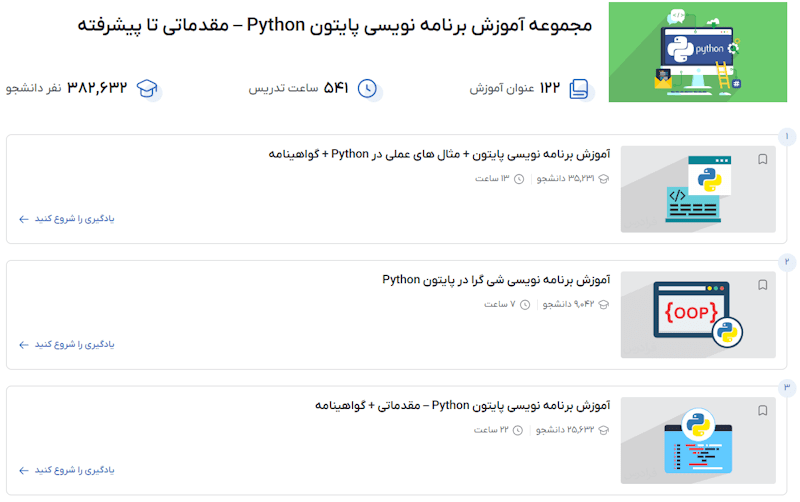This screenshot has width=800, height=502.
Task: Click the book icon beside 122 course titles
Action: (579, 89)
